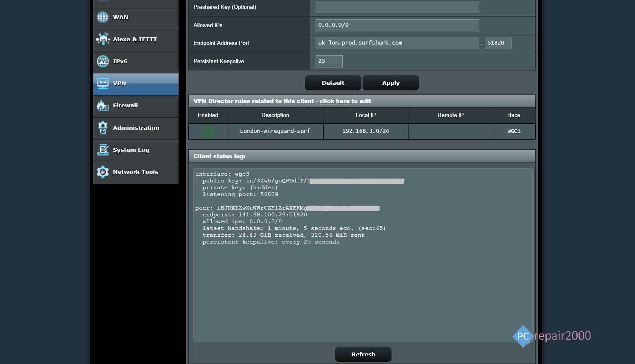
Task: Select the VPN menu item
Action: [136, 84]
